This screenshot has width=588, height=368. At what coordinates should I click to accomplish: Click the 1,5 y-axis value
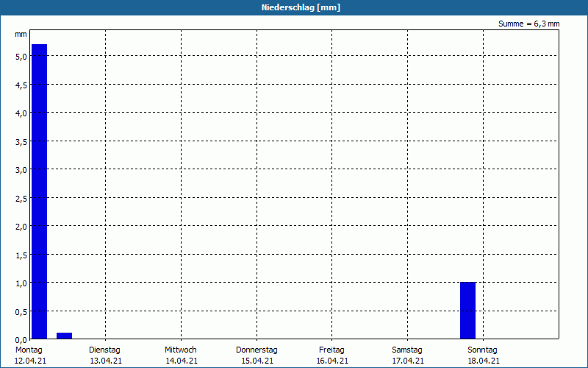click(x=21, y=255)
